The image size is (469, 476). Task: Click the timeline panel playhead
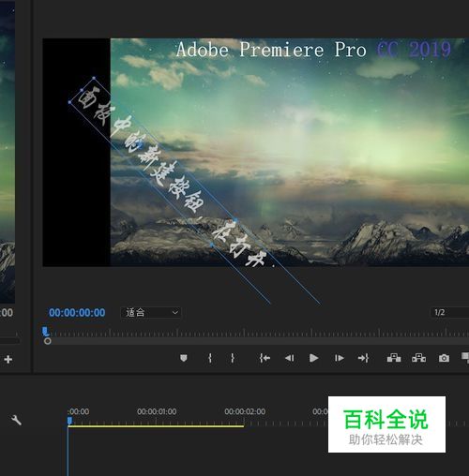[69, 421]
